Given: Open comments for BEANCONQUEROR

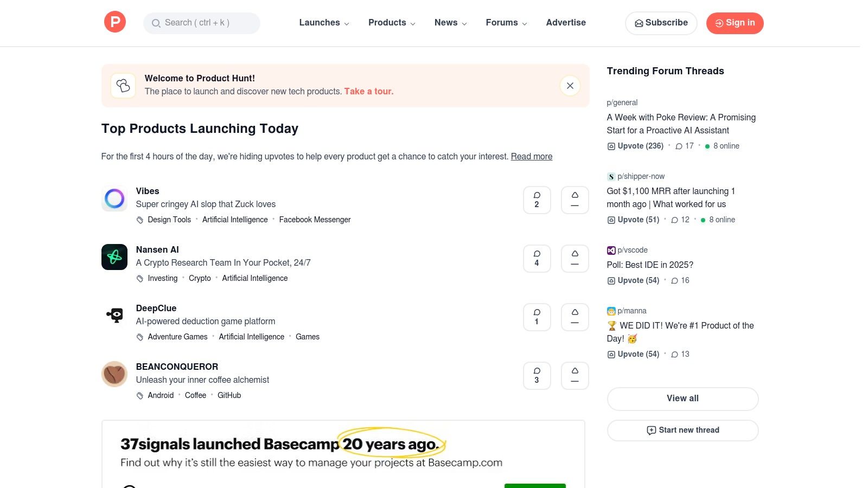Looking at the screenshot, I should tap(537, 376).
